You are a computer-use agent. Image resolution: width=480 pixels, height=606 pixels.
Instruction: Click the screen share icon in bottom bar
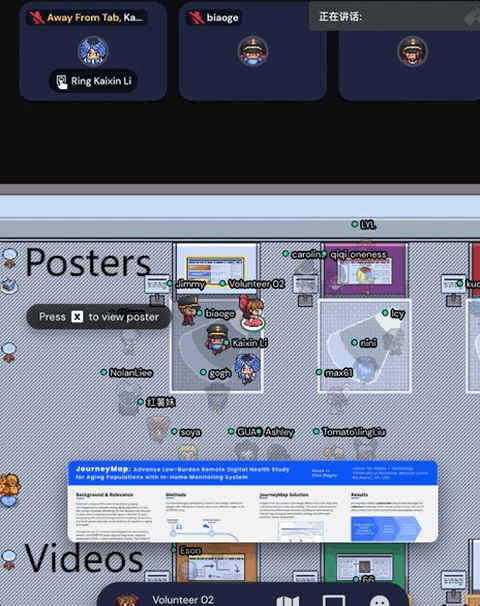[x=334, y=601]
